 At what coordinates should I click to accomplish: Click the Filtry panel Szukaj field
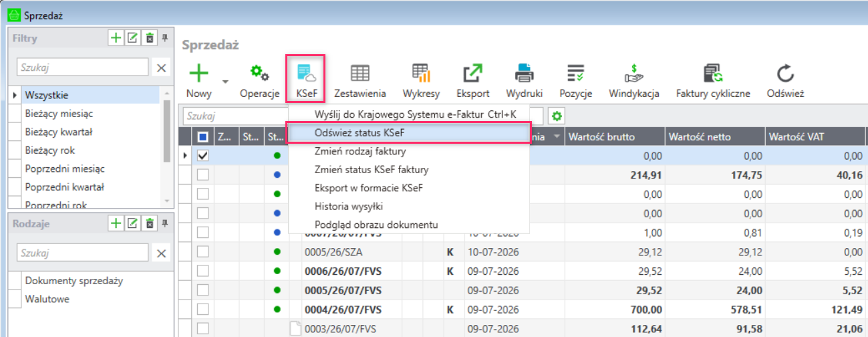(83, 68)
